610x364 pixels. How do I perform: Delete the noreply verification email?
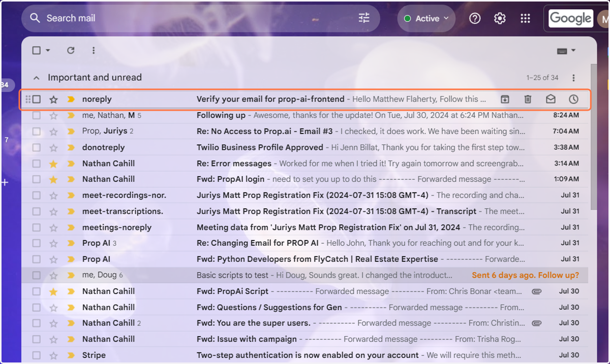[528, 99]
